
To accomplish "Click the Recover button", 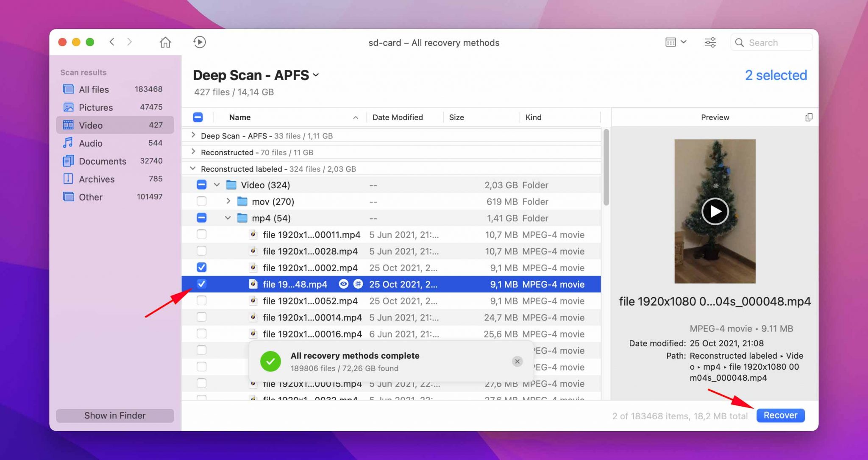I will pyautogui.click(x=780, y=415).
